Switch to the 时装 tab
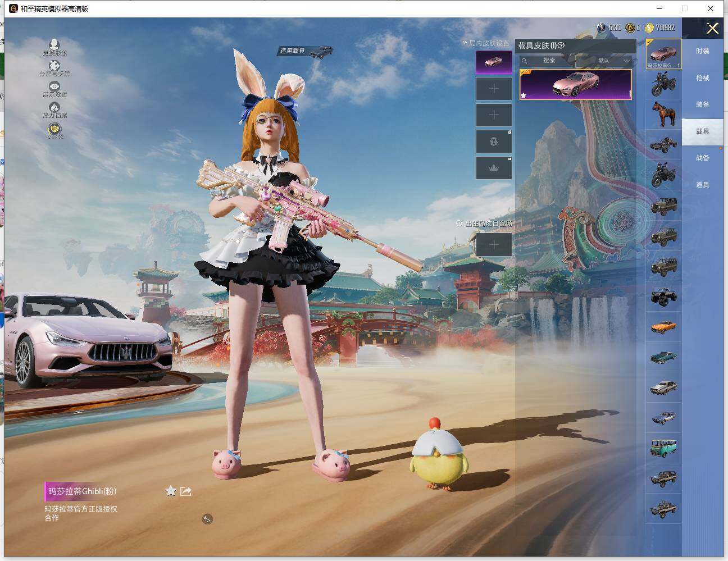 702,51
